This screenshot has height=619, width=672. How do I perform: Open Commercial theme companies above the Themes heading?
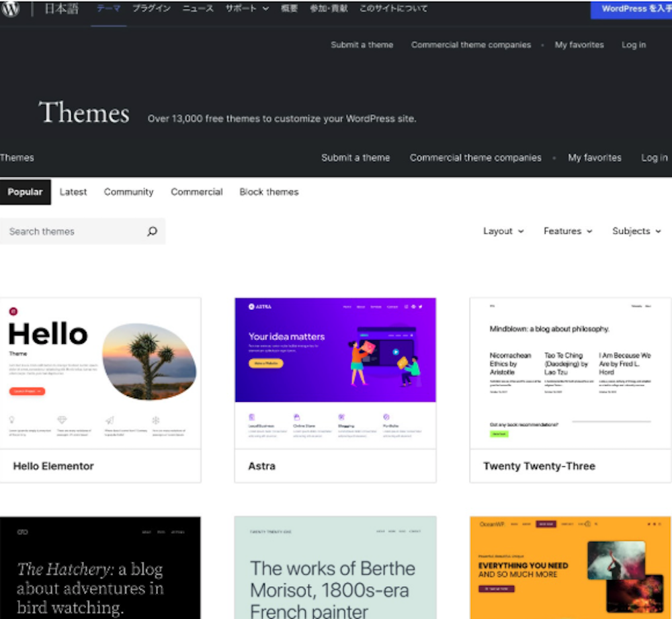coord(471,45)
